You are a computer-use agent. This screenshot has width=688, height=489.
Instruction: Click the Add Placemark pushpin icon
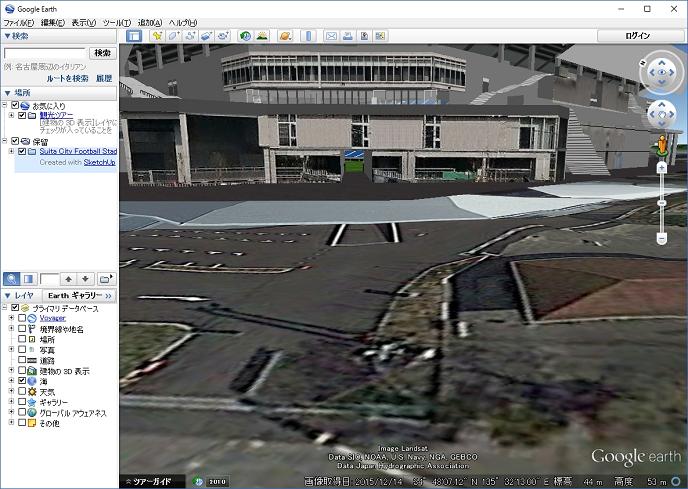click(x=157, y=36)
